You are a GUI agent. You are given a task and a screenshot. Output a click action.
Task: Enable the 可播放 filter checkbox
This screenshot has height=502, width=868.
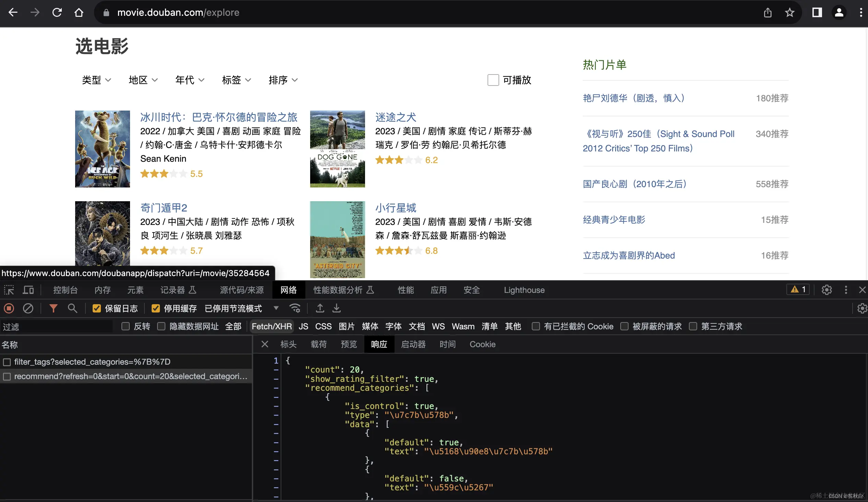click(x=493, y=80)
